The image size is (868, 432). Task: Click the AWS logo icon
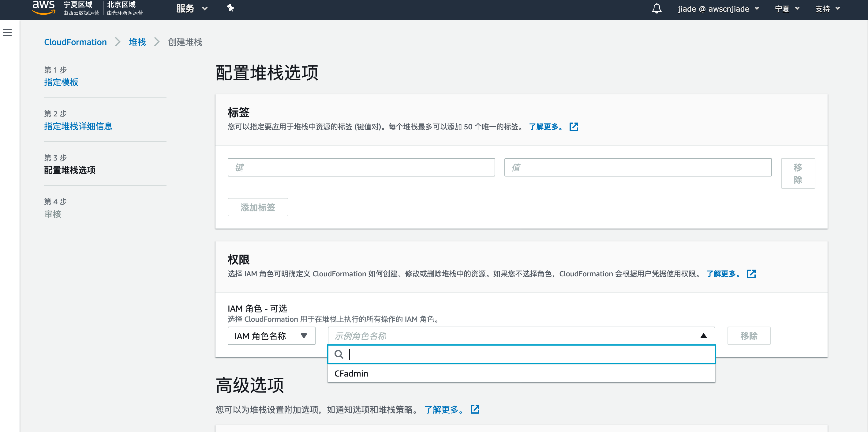pos(43,7)
